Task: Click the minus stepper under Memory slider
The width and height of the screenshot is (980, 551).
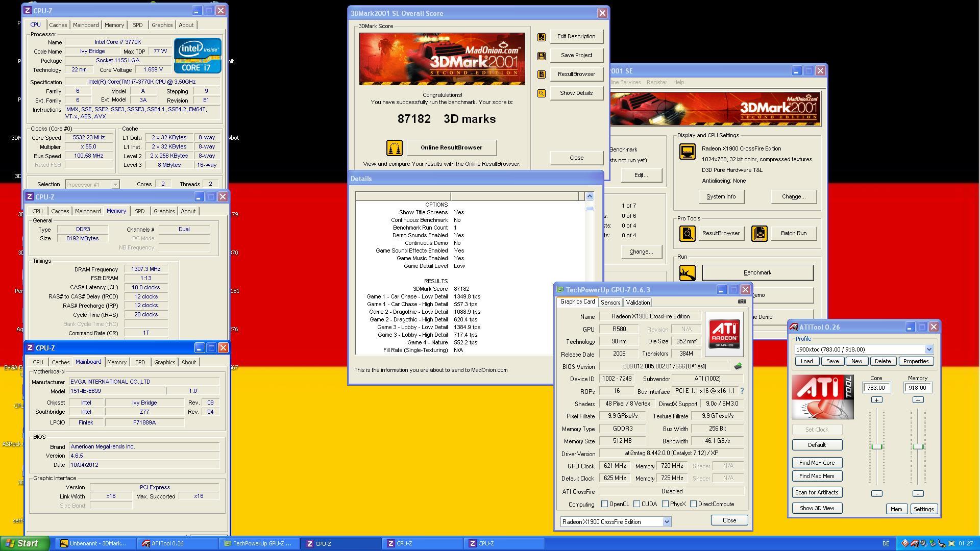Action: coord(918,493)
